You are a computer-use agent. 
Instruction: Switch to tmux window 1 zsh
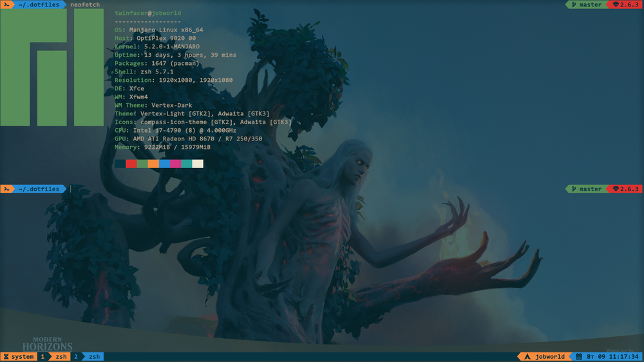click(61, 357)
